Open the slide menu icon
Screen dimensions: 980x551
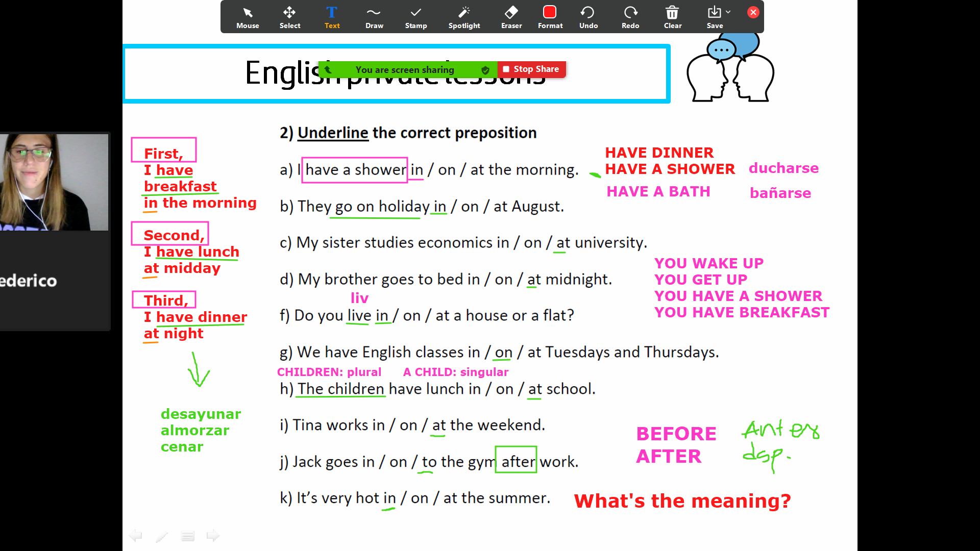tap(188, 536)
